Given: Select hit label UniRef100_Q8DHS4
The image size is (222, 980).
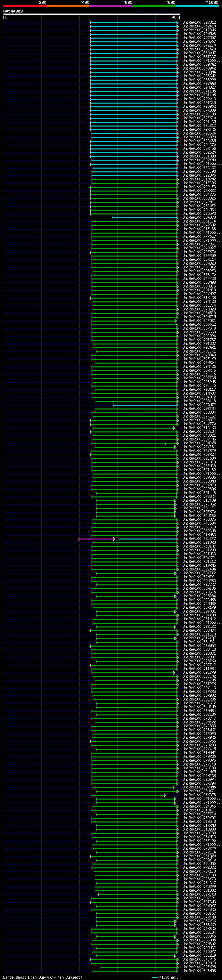Looking at the screenshot, I should [x=199, y=630].
